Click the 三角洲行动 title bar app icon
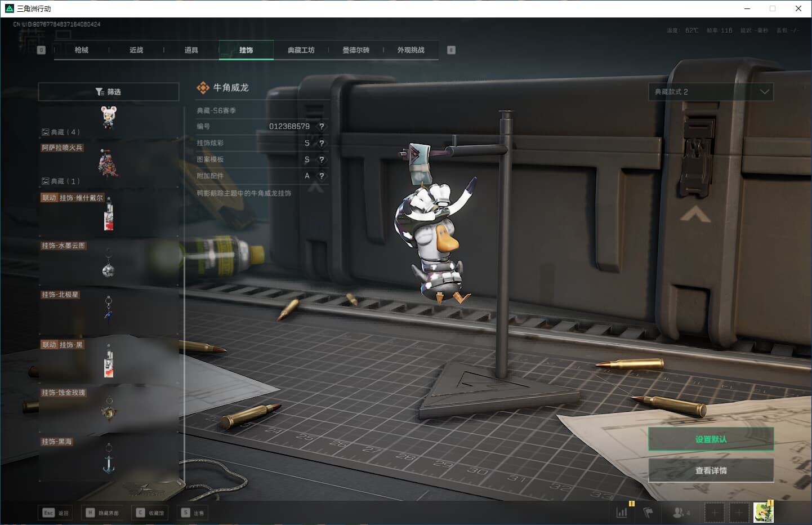The height and width of the screenshot is (525, 812). 9,8
